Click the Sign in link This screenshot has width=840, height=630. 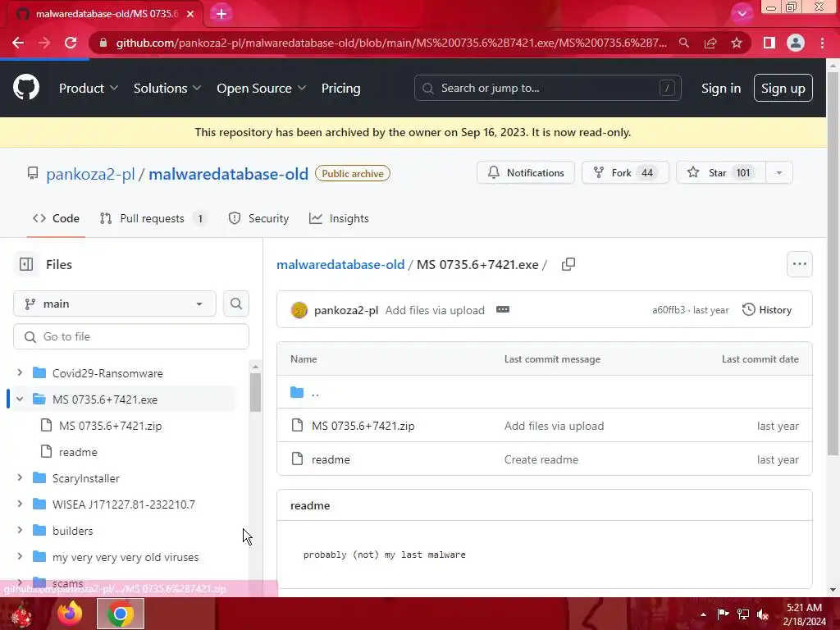[720, 88]
